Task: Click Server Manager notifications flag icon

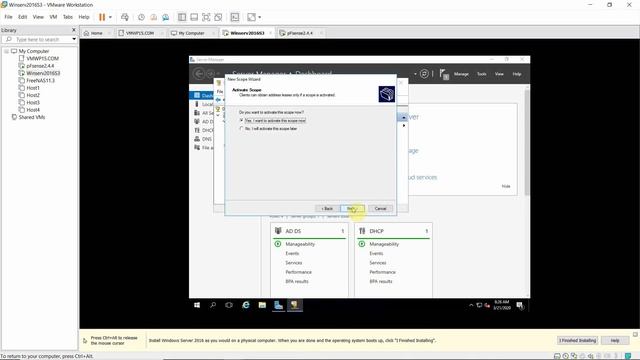Action: [444, 74]
